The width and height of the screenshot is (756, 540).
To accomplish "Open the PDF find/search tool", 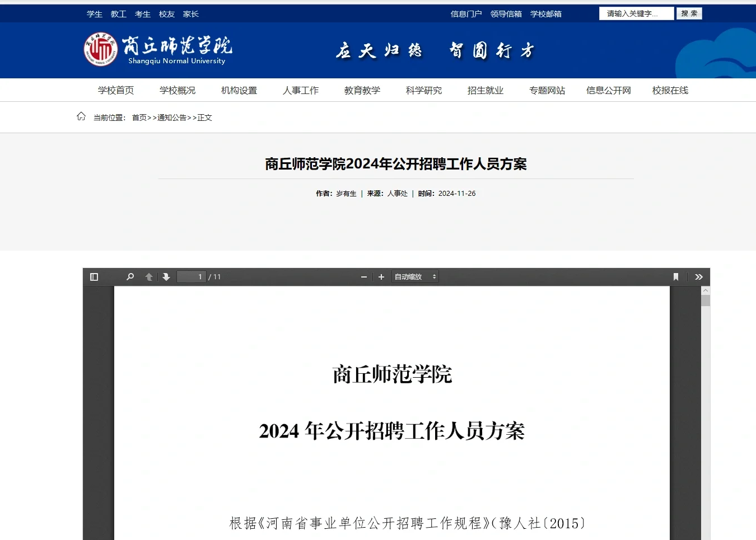I will click(130, 277).
